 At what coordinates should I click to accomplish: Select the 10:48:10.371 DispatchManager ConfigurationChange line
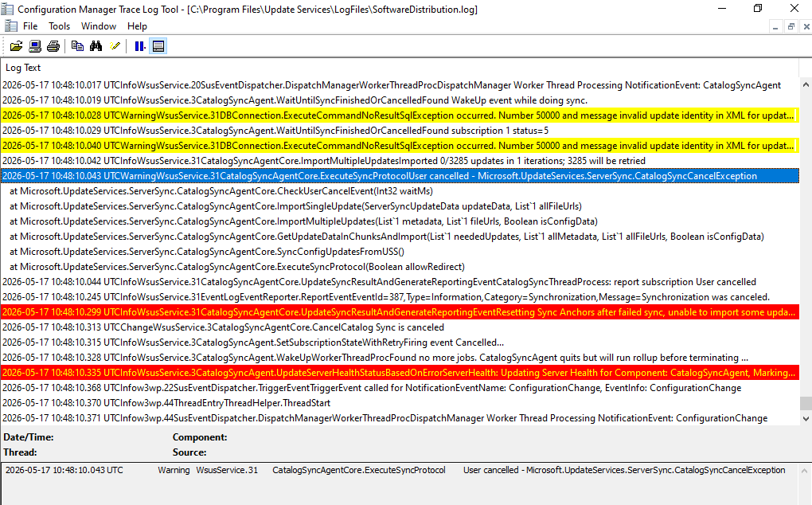point(400,418)
